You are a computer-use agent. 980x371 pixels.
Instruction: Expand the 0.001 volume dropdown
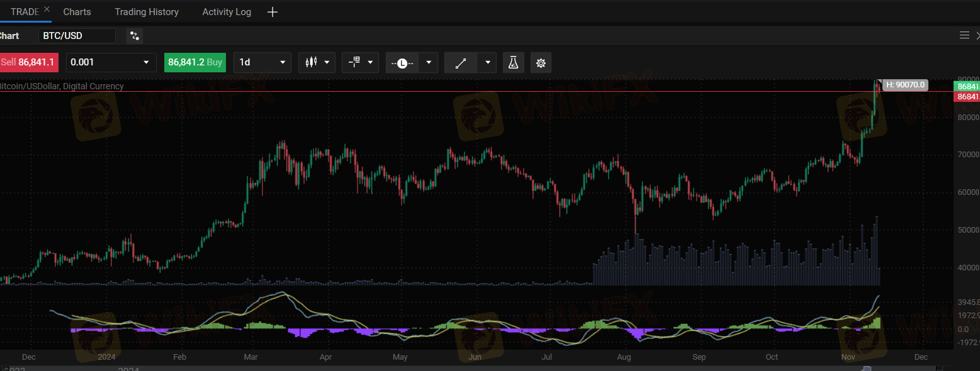tap(147, 62)
